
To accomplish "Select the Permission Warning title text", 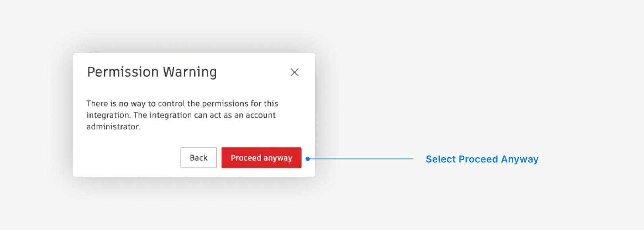I will coord(152,72).
